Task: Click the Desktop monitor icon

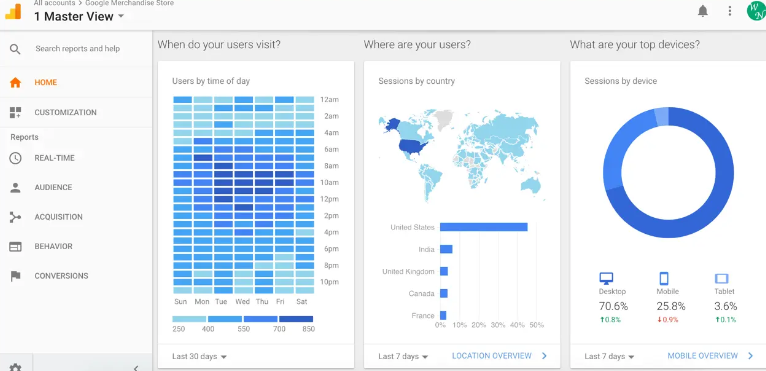Action: [x=606, y=279]
